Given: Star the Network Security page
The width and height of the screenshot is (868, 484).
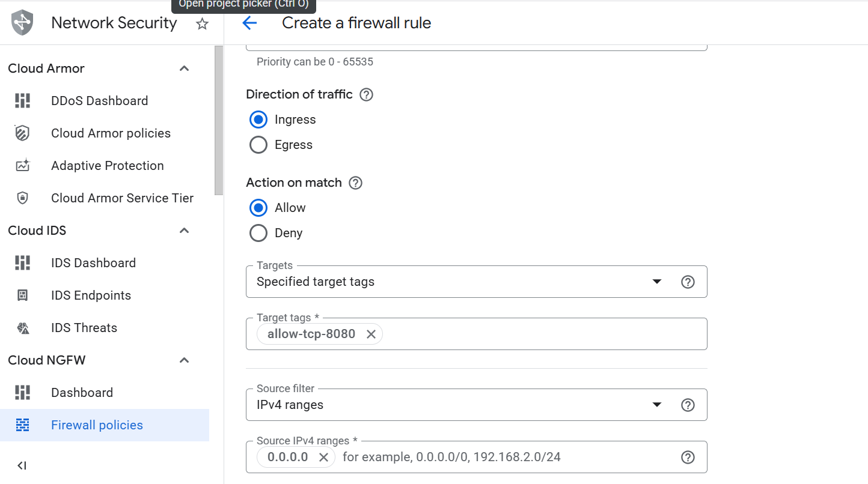Looking at the screenshot, I should point(202,24).
